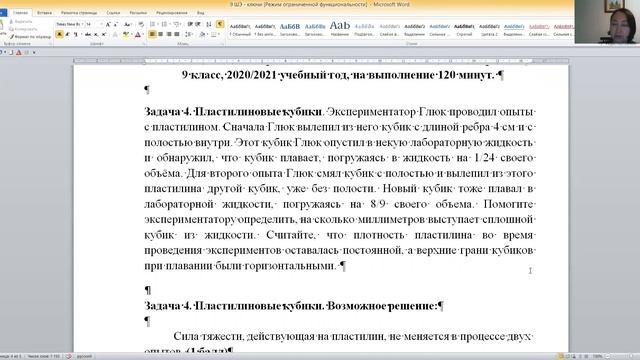The width and height of the screenshot is (640, 360).
Task: Click the increase indent icon
Action: click(x=198, y=24)
